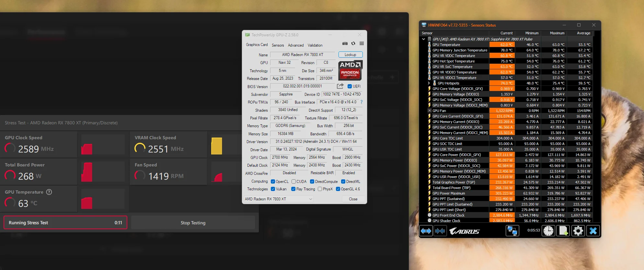
Task: Click the AMD Radeon Graphics logo
Action: click(350, 70)
